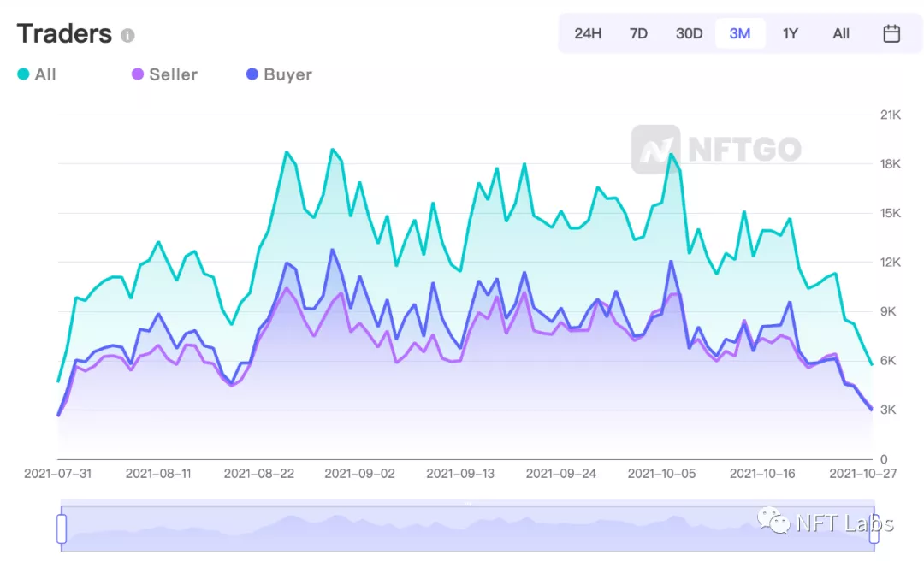Click the info icon beside Traders
This screenshot has width=924, height=561.
click(x=127, y=35)
